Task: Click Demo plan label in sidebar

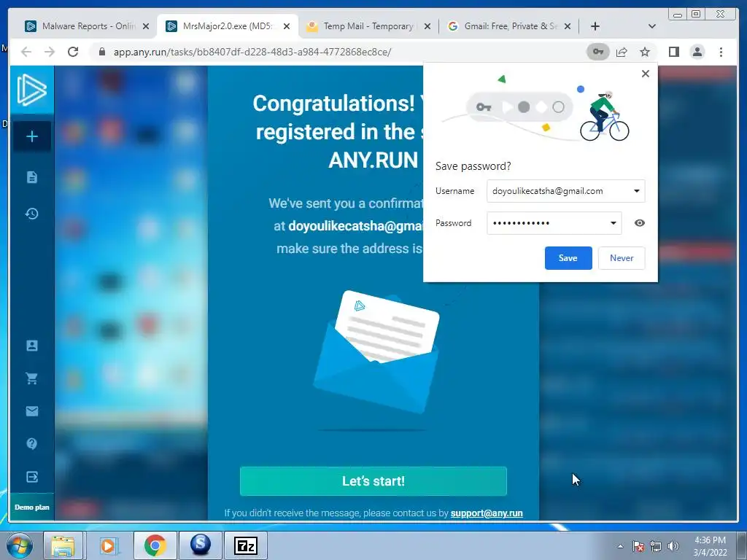Action: tap(32, 507)
